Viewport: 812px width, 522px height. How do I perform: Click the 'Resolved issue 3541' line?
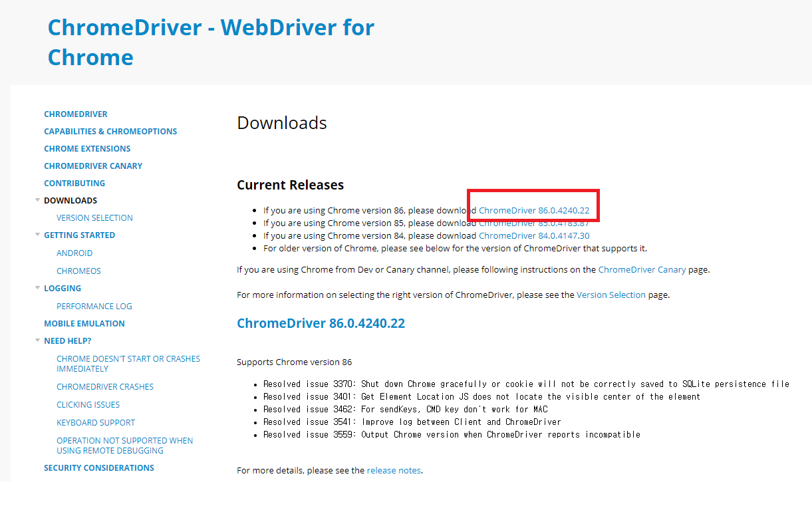pyautogui.click(x=412, y=422)
